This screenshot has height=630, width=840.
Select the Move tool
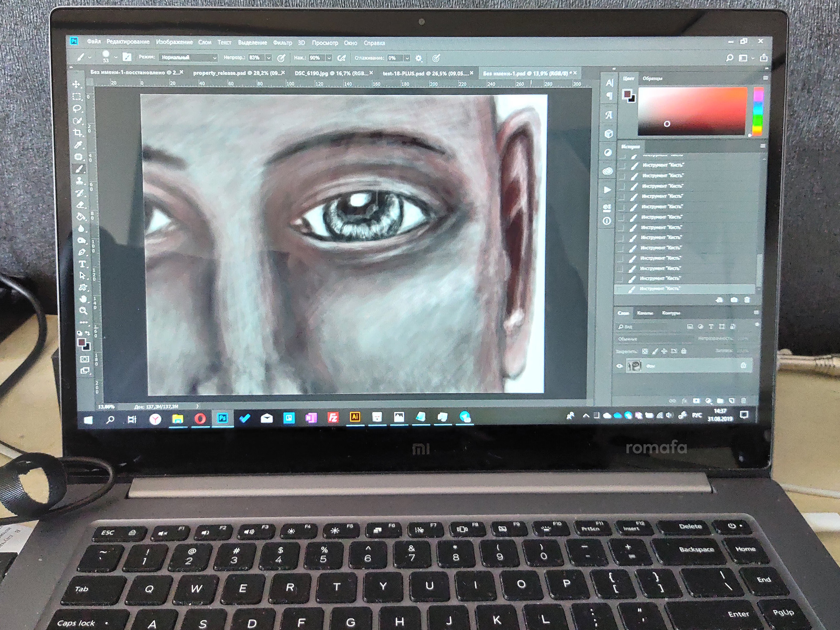[77, 84]
